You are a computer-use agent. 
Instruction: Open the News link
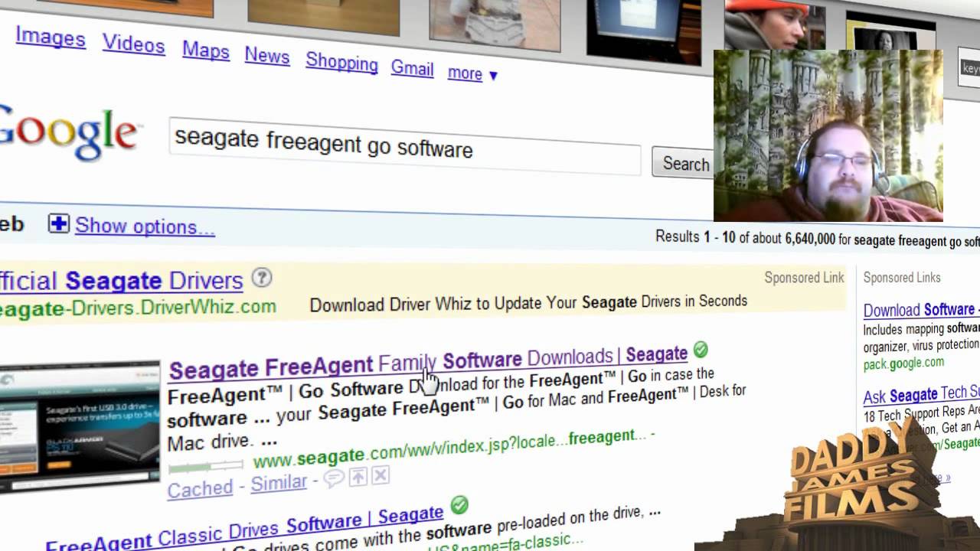tap(267, 56)
